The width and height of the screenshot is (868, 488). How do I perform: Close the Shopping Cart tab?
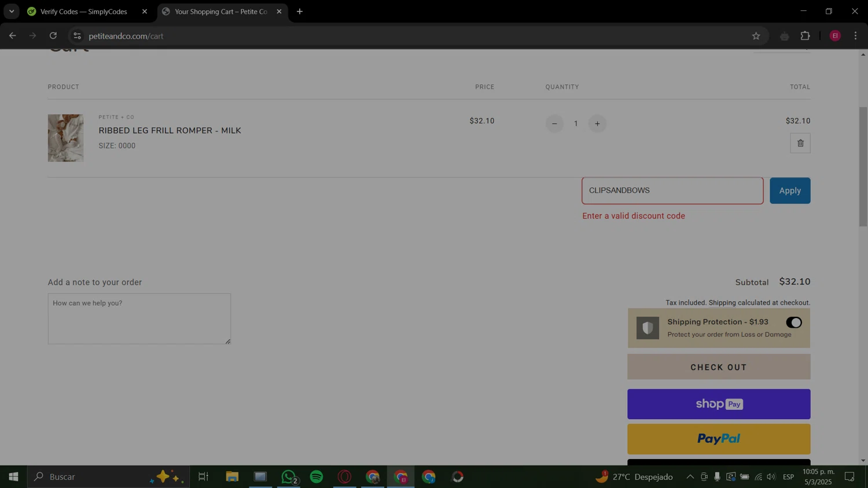(x=279, y=12)
